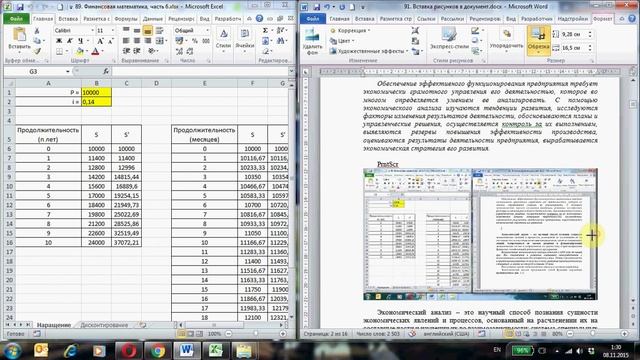Click Find and Select binoculars in Excel

pyautogui.click(x=280, y=41)
